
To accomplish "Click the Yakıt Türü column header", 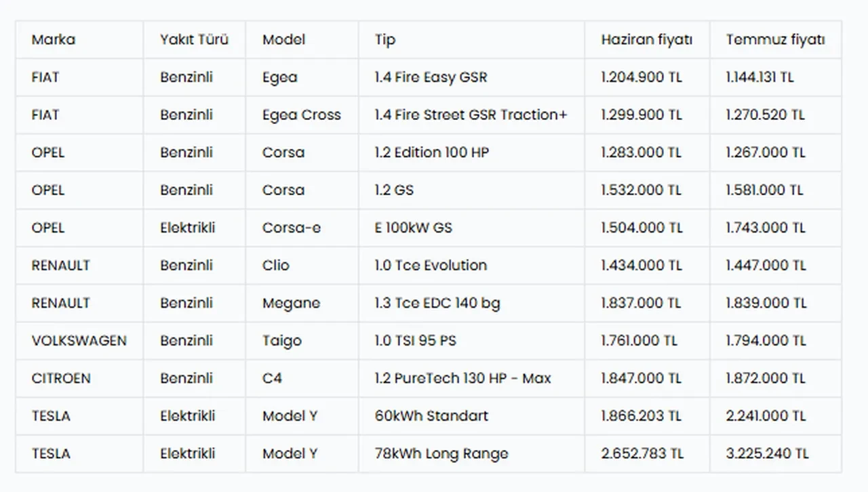I will point(194,40).
